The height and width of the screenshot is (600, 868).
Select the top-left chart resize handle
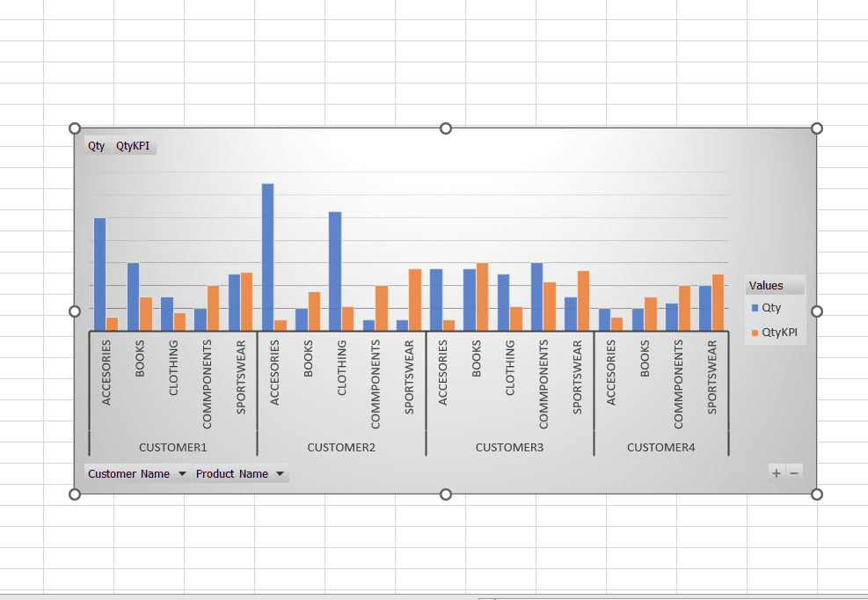(75, 128)
